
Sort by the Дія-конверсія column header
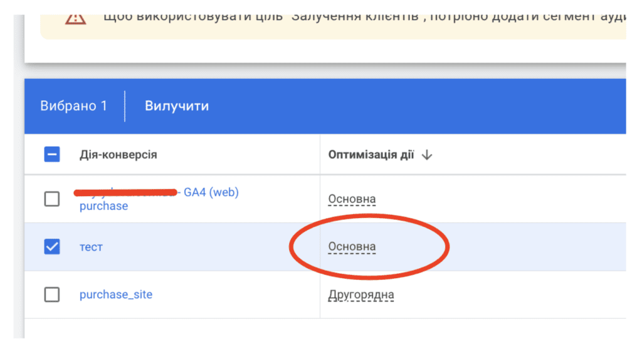[x=118, y=155]
